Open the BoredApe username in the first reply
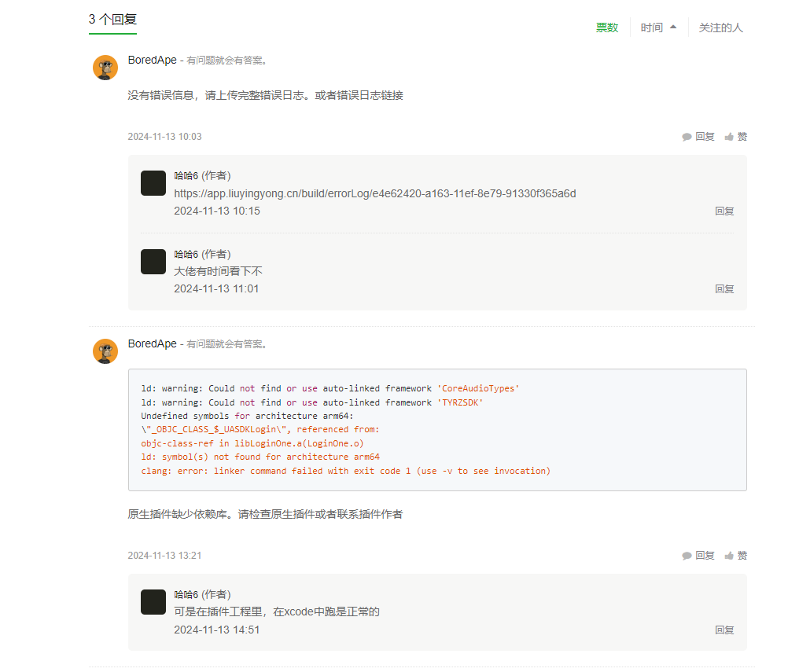 click(152, 60)
